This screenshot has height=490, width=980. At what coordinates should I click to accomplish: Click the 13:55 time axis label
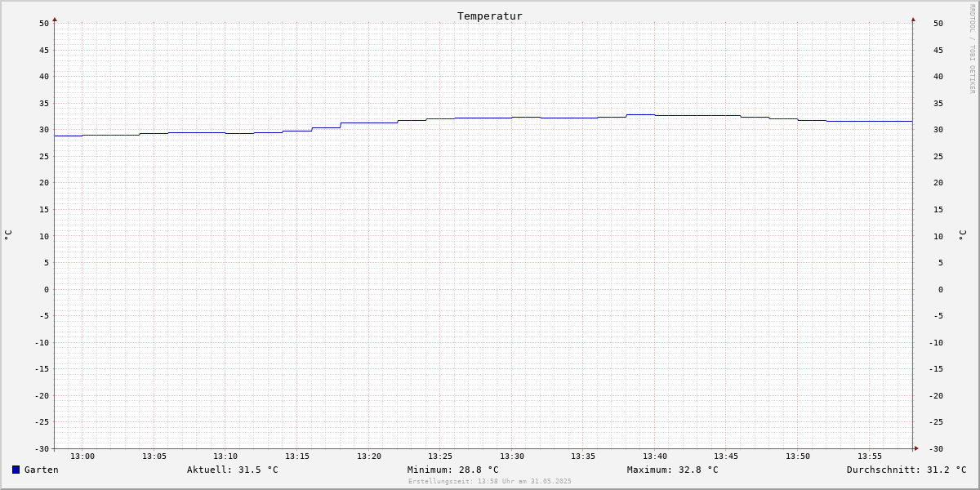point(870,456)
